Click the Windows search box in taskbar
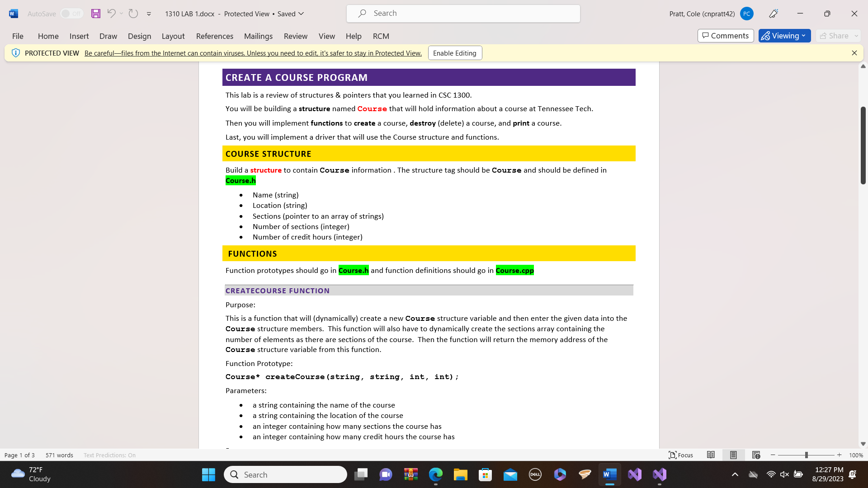Image resolution: width=868 pixels, height=488 pixels. click(x=285, y=474)
